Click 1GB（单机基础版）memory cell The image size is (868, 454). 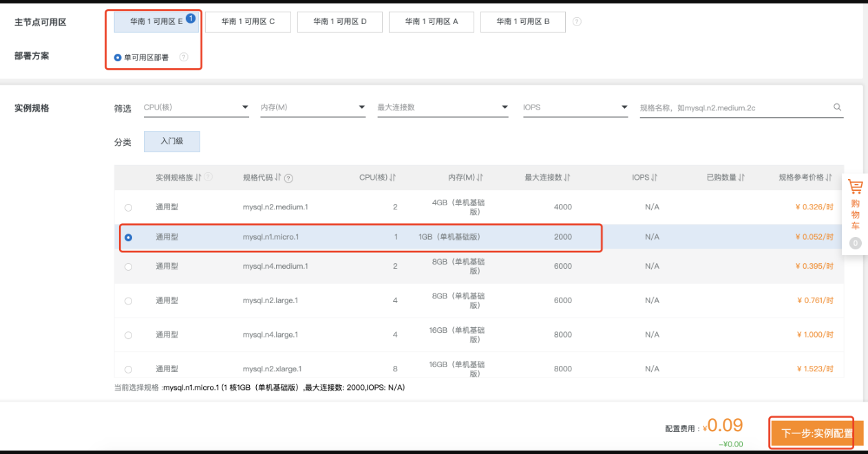click(x=449, y=237)
